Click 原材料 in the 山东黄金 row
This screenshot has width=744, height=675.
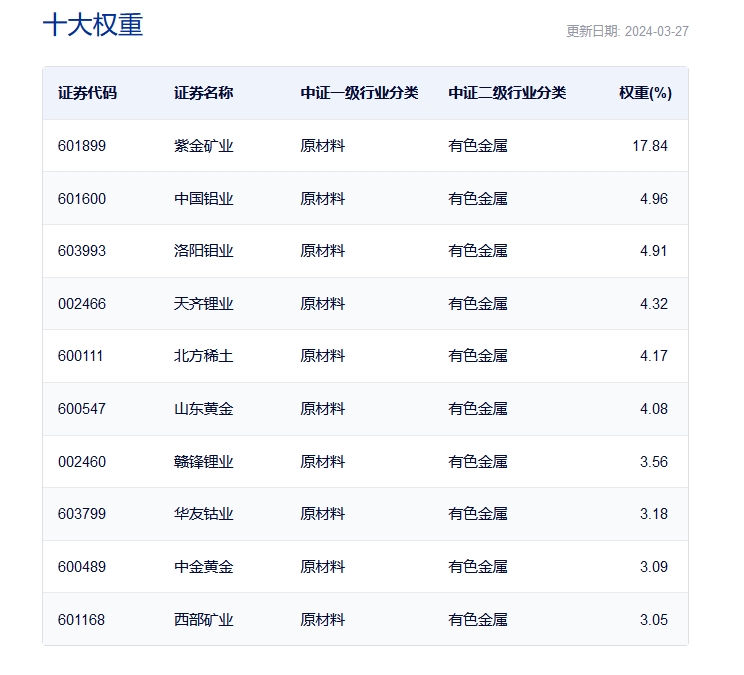tap(323, 409)
